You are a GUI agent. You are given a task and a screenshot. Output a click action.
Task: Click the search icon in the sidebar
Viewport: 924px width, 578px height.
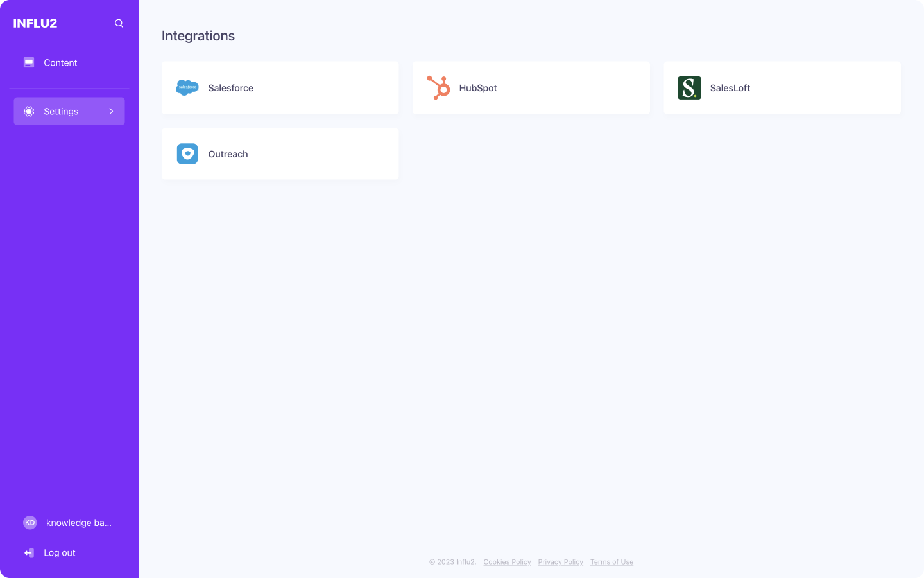tap(119, 23)
